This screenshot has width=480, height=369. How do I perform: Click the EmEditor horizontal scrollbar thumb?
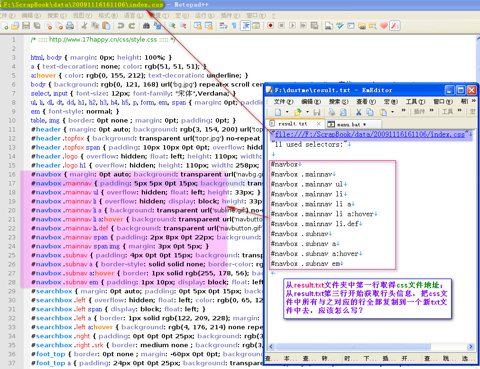[353, 347]
